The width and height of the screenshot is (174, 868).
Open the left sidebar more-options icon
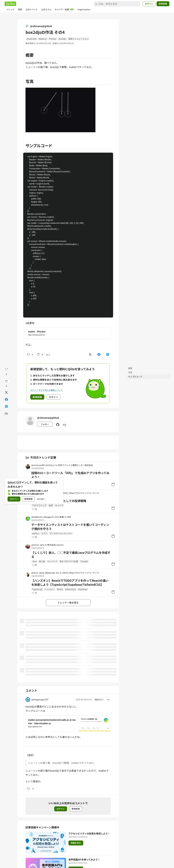click(6, 413)
